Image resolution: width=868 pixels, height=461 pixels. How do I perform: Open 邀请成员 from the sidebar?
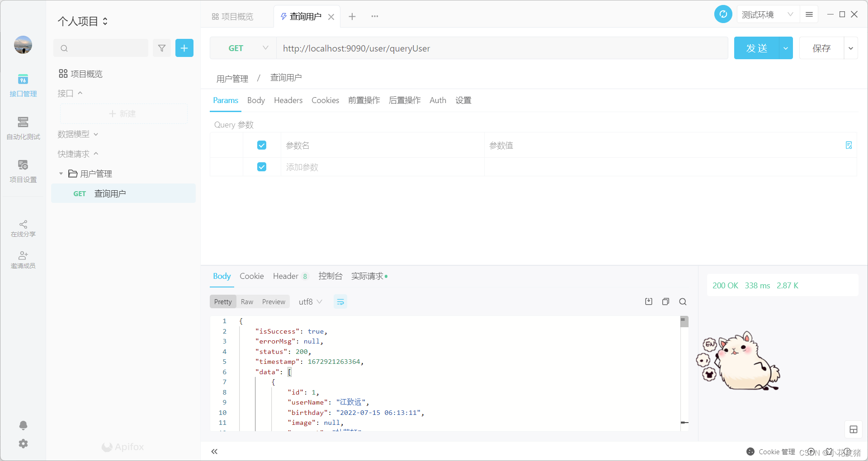coord(23,260)
